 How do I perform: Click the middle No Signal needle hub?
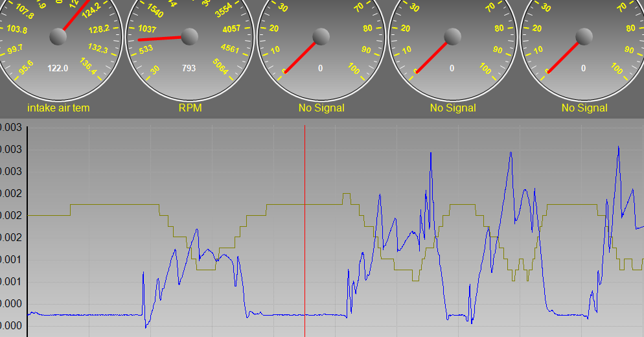click(x=453, y=36)
